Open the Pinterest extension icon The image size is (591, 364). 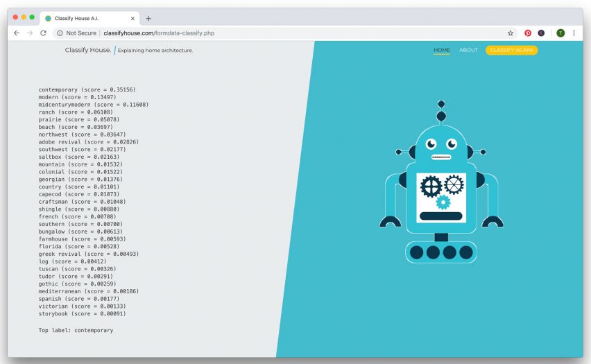[528, 33]
